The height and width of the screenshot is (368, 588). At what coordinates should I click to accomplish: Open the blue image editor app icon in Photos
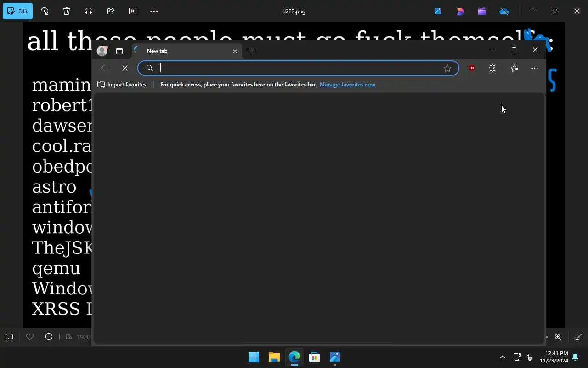(438, 11)
